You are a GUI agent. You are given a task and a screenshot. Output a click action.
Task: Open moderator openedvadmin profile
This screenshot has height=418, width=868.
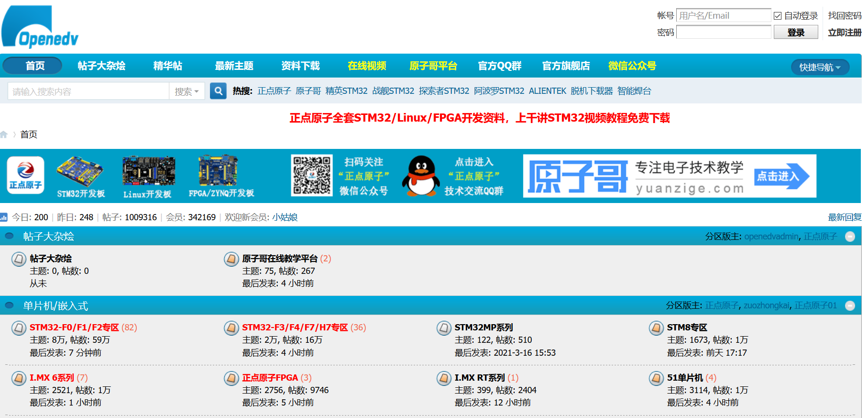tap(771, 237)
